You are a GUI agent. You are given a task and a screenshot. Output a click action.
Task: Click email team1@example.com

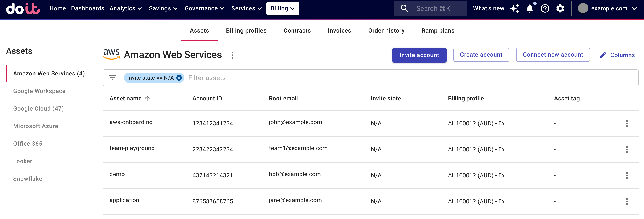point(298,148)
